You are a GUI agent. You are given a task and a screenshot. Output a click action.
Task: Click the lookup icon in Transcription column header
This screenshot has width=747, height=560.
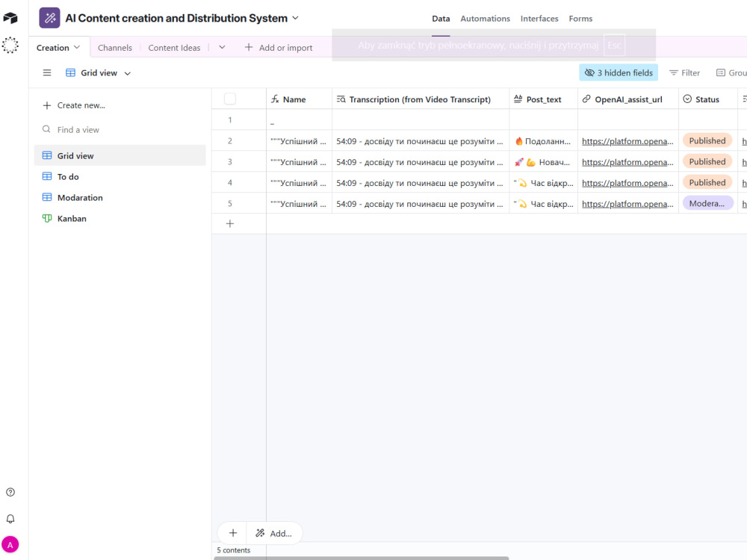click(341, 99)
